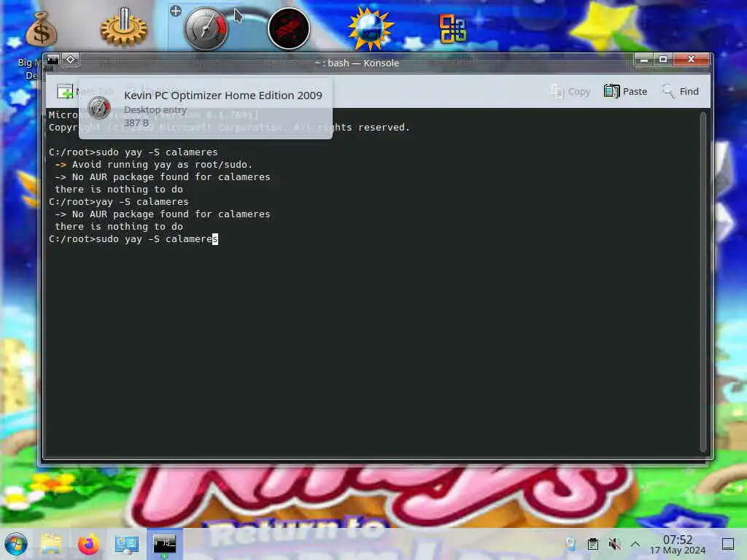Click the first system tray icon left of clipboard
747x560 pixels.
point(570,544)
